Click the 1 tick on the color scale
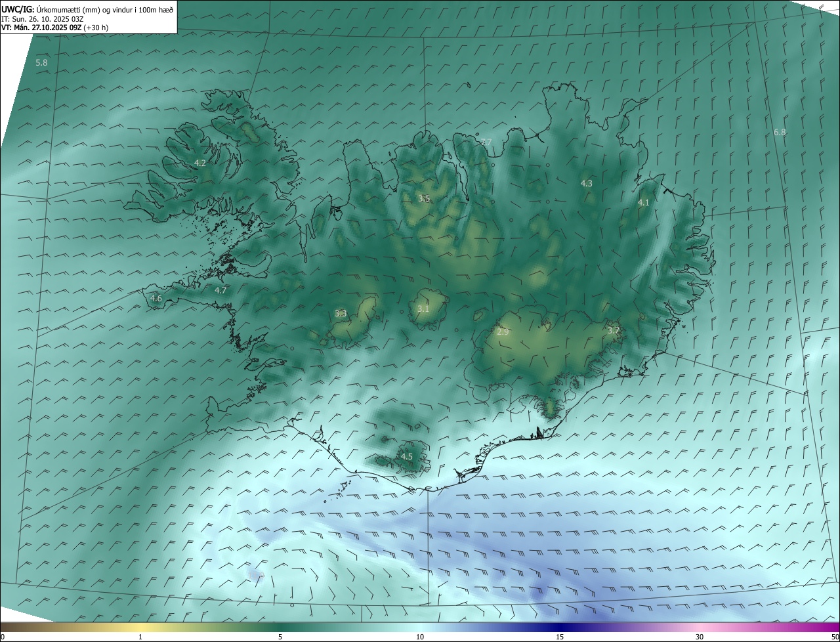The width and height of the screenshot is (840, 642). point(140,637)
